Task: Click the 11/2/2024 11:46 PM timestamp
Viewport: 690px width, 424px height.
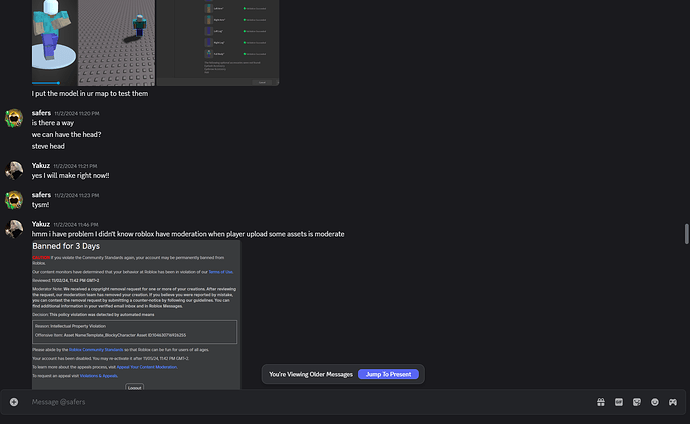Action: point(76,225)
